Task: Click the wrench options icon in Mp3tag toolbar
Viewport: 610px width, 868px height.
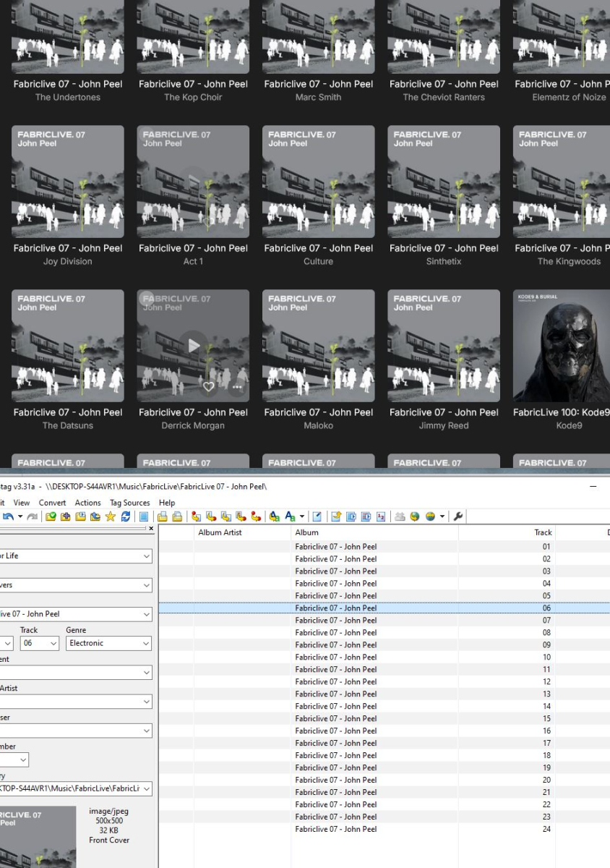Action: pyautogui.click(x=459, y=516)
